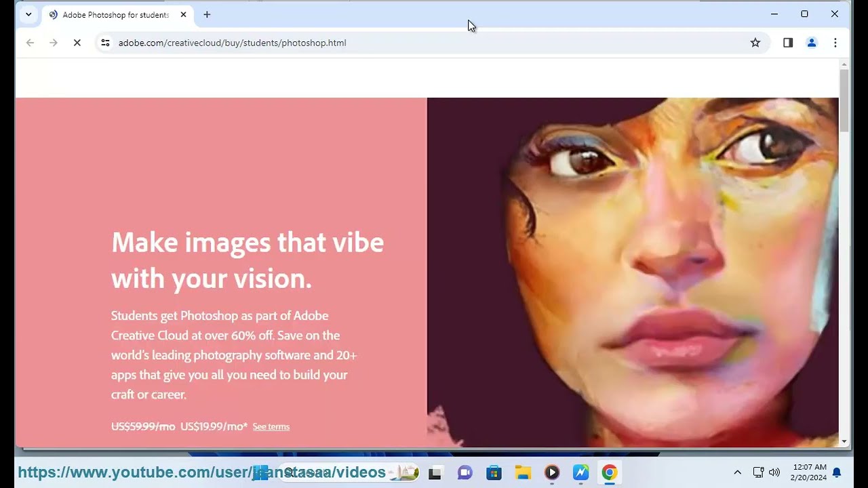Stop loading the page
868x488 pixels.
coord(77,43)
